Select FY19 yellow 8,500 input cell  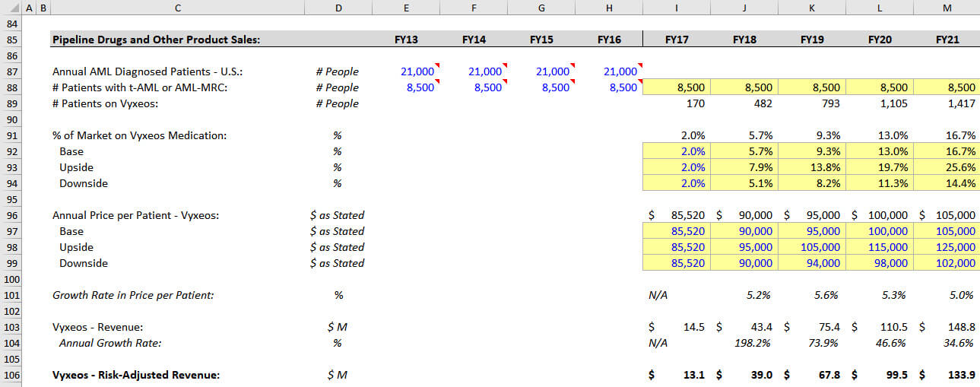click(x=812, y=87)
